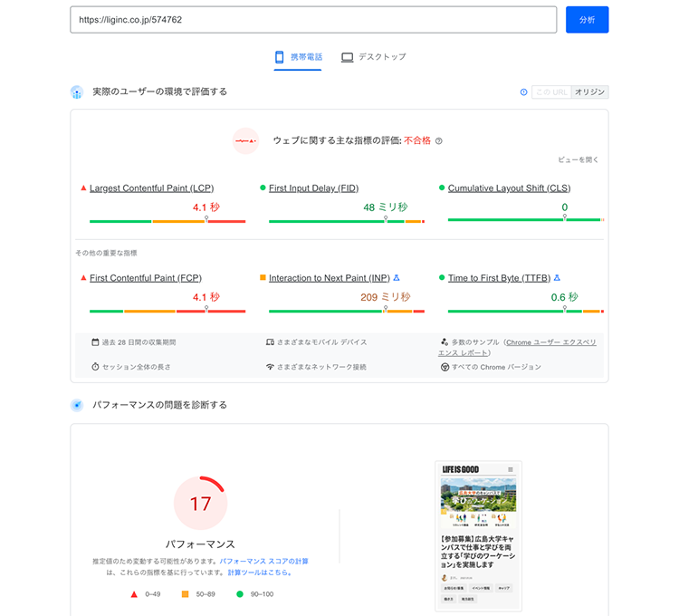Click the info icon beside URL toggle
Image resolution: width=679 pixels, height=616 pixels.
(523, 91)
